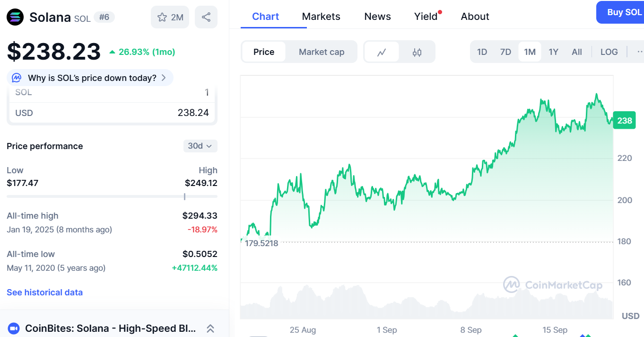The width and height of the screenshot is (644, 337).
Task: Add Solana to watchlist with the star
Action: 170,17
